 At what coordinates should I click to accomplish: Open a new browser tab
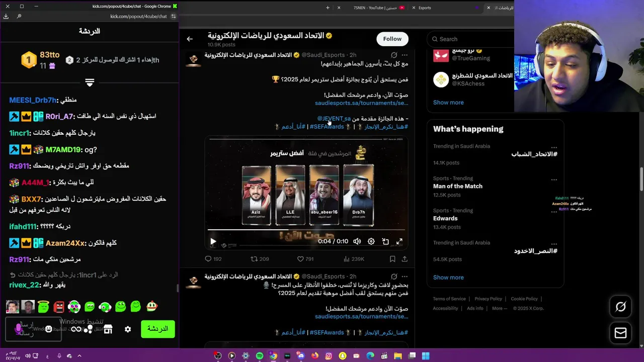[x=328, y=8]
